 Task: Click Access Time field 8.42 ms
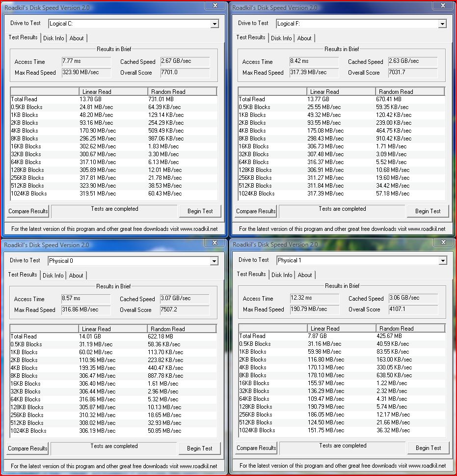click(x=314, y=61)
